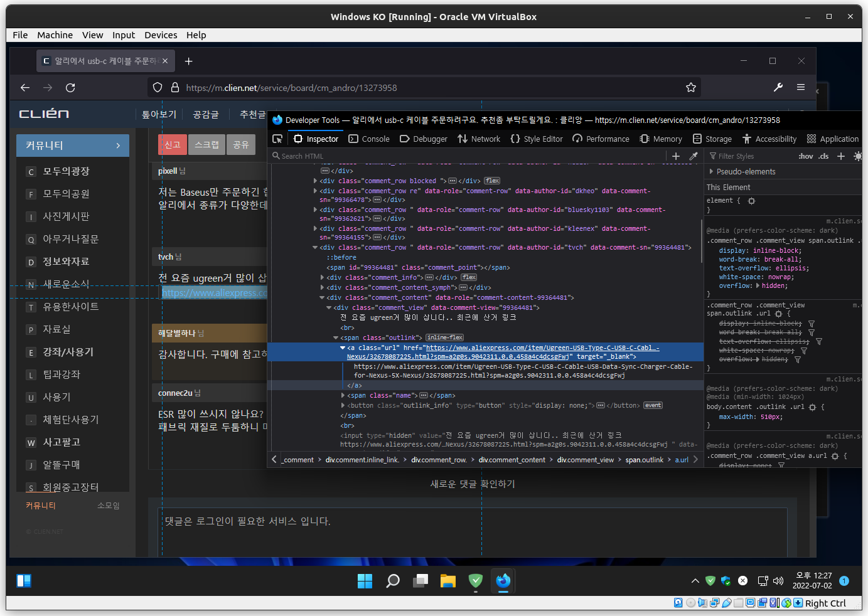Screen dimensions: 868x616
Task: Toggle the overridden display: inline-block filter icon
Action: click(811, 324)
